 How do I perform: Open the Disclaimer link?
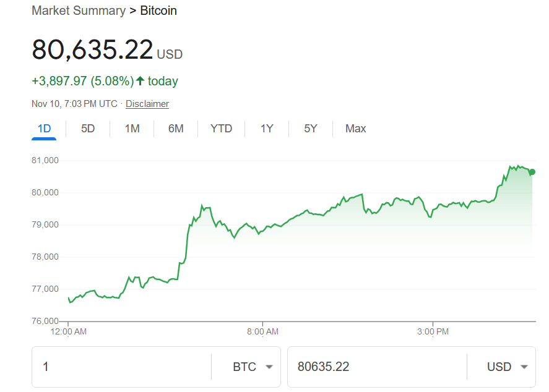[x=147, y=104]
